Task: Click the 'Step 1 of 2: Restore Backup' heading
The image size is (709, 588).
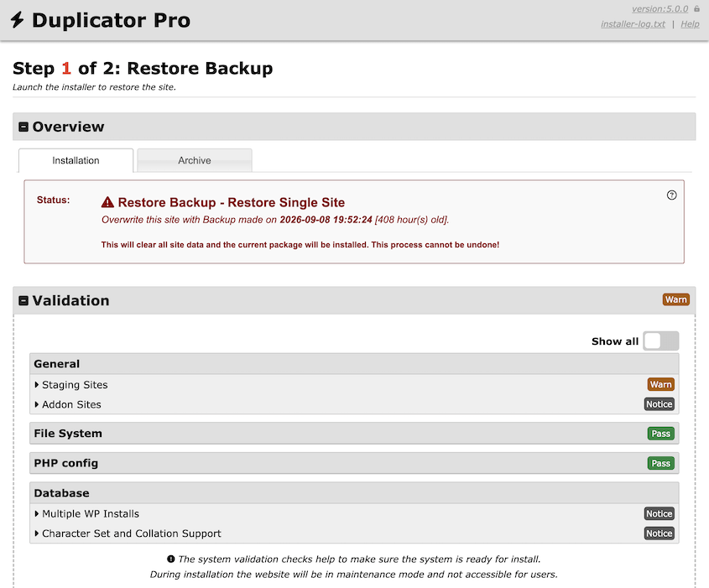Action: pyautogui.click(x=143, y=68)
